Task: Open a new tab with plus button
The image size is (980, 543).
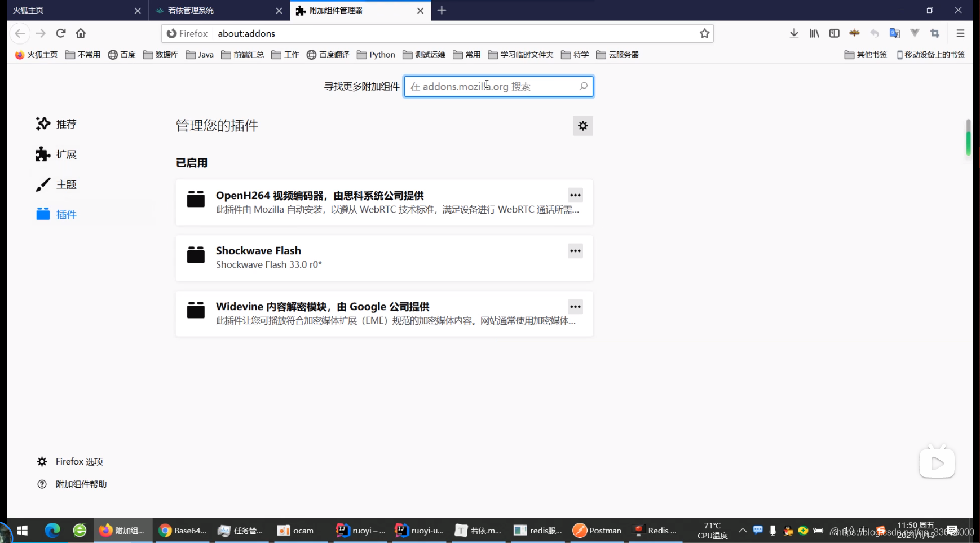Action: 442,10
